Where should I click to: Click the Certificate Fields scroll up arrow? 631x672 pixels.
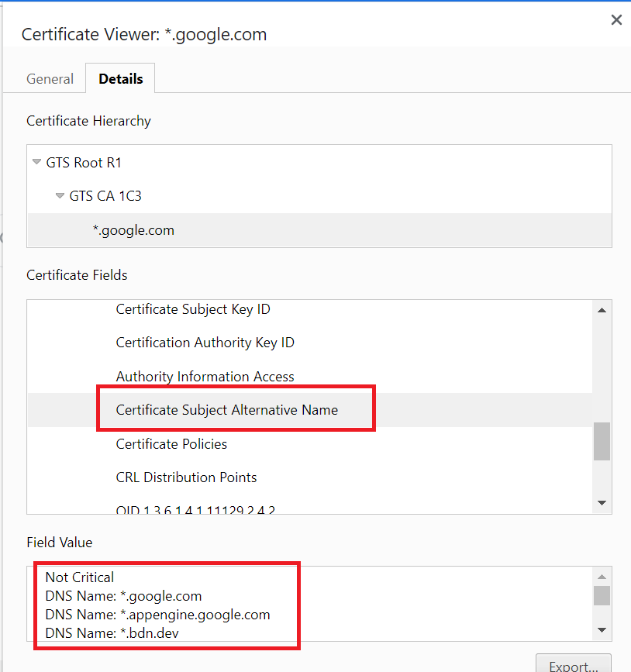[602, 310]
